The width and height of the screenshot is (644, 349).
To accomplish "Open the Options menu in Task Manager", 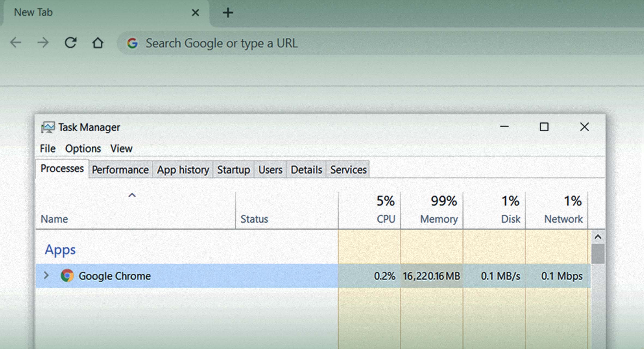I will pyautogui.click(x=83, y=149).
